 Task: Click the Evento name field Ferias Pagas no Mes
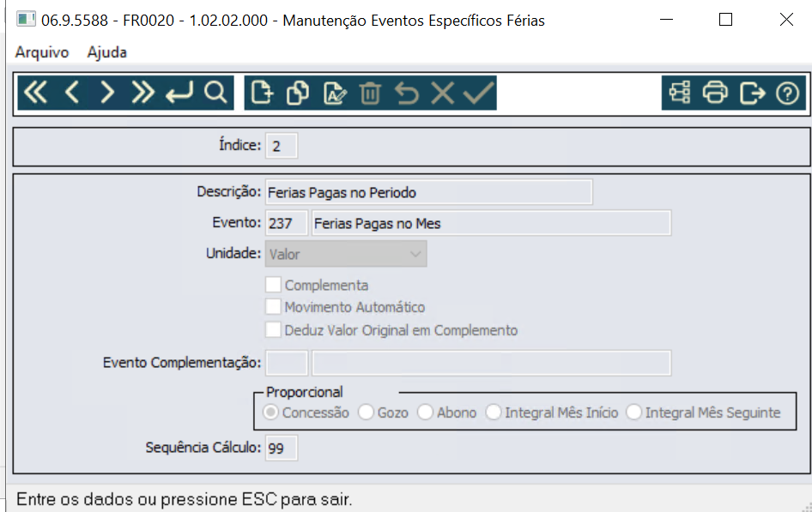[492, 223]
